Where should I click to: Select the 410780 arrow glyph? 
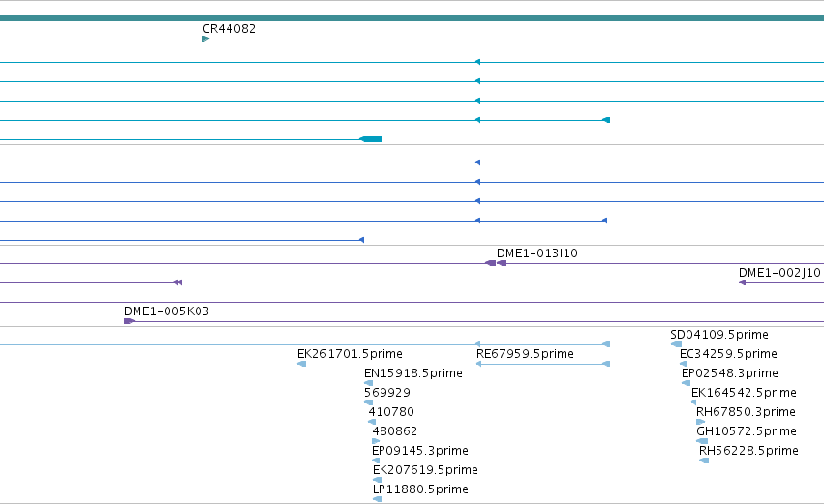(372, 422)
